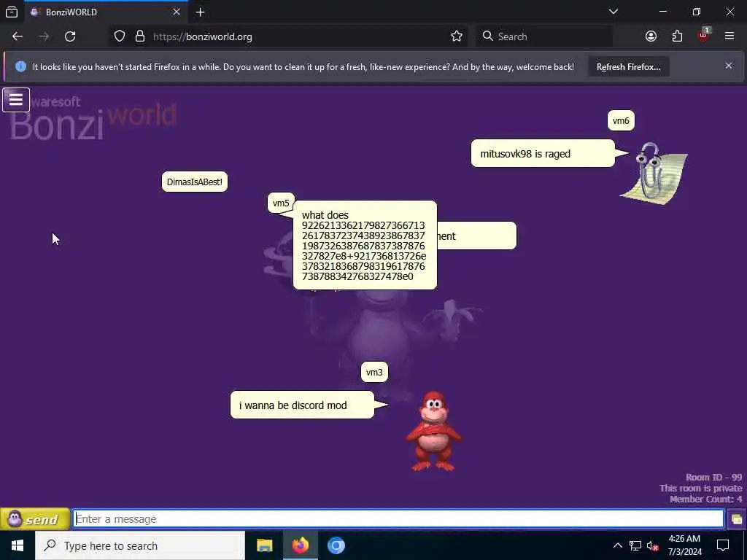Viewport: 747px width, 560px height.
Task: Click the red Bonzi character vm3
Action: (x=433, y=432)
